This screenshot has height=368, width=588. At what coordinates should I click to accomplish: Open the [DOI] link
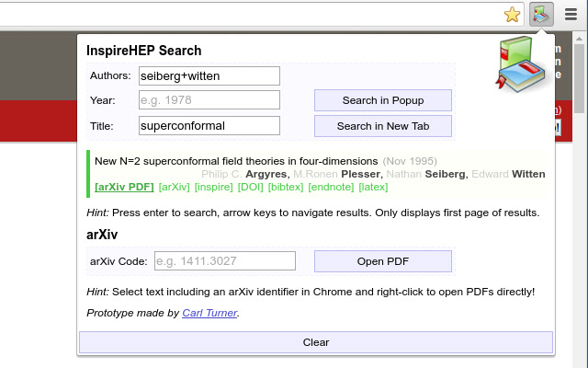(250, 187)
